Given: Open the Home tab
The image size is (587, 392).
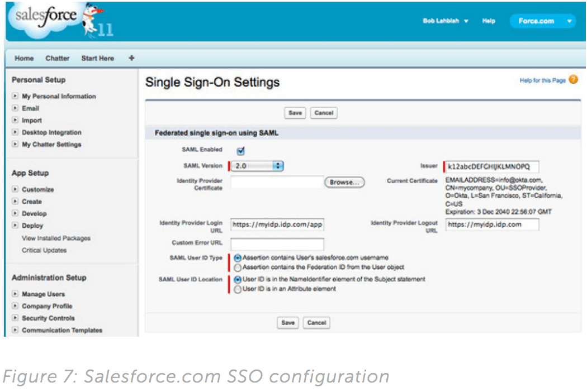Looking at the screenshot, I should [24, 58].
